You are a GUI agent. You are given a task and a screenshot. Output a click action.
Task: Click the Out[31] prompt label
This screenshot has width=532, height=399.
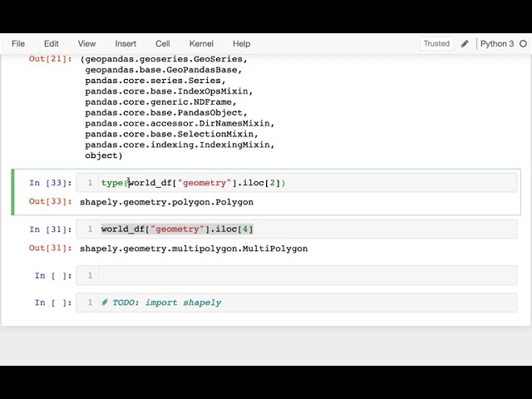coord(51,248)
